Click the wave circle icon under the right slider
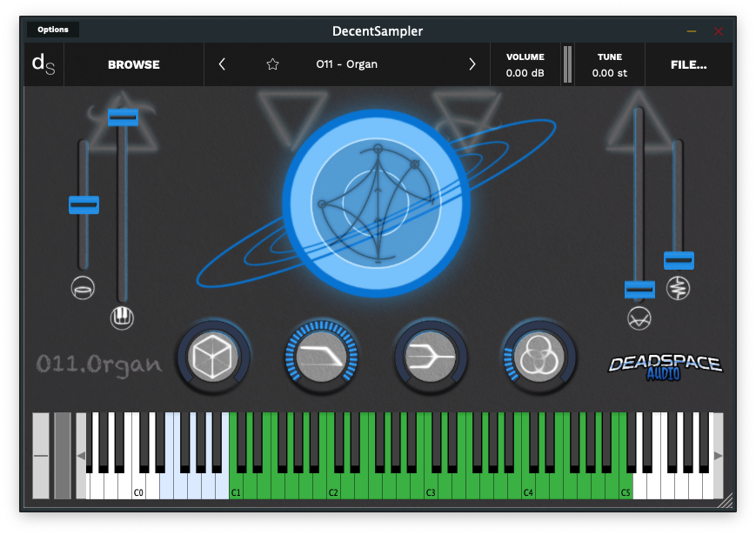This screenshot has width=756, height=535. (639, 318)
